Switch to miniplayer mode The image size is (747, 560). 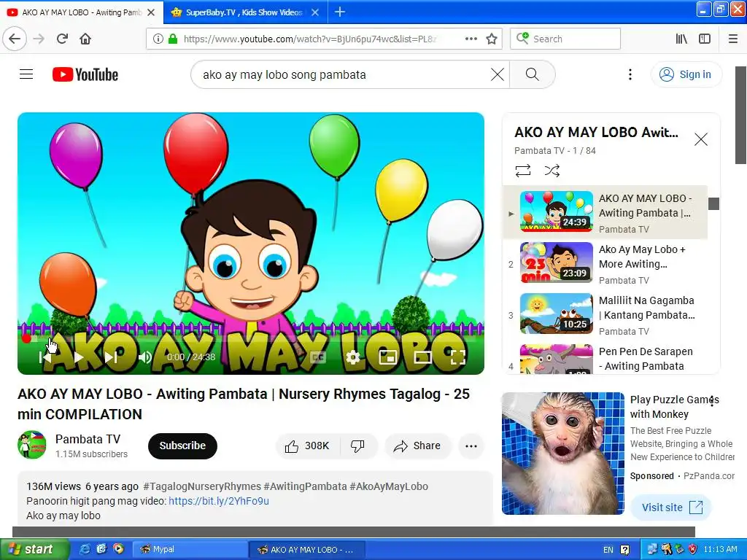(387, 357)
